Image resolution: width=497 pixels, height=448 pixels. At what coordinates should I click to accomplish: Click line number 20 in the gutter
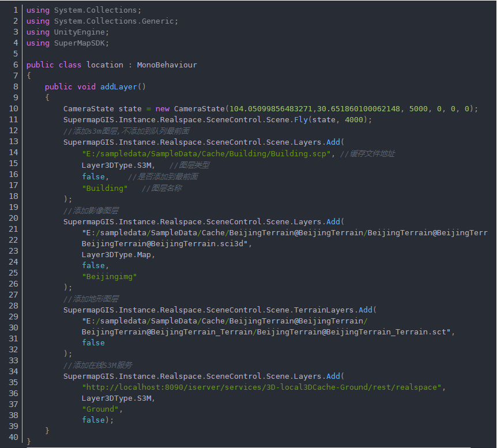pyautogui.click(x=13, y=218)
